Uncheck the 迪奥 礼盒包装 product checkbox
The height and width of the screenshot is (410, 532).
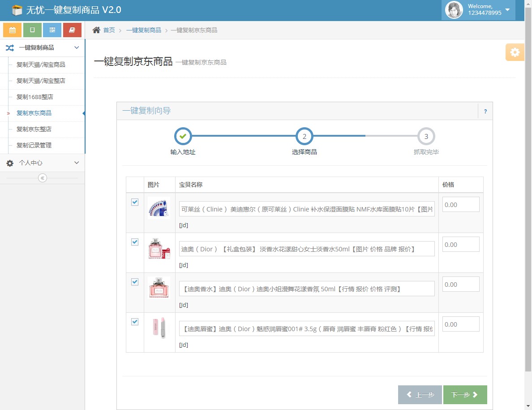click(x=135, y=242)
